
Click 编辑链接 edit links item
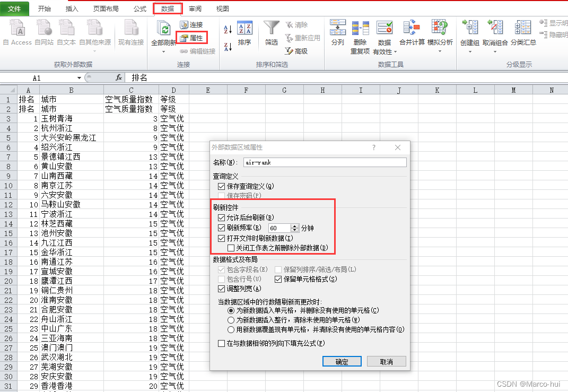[x=198, y=51]
